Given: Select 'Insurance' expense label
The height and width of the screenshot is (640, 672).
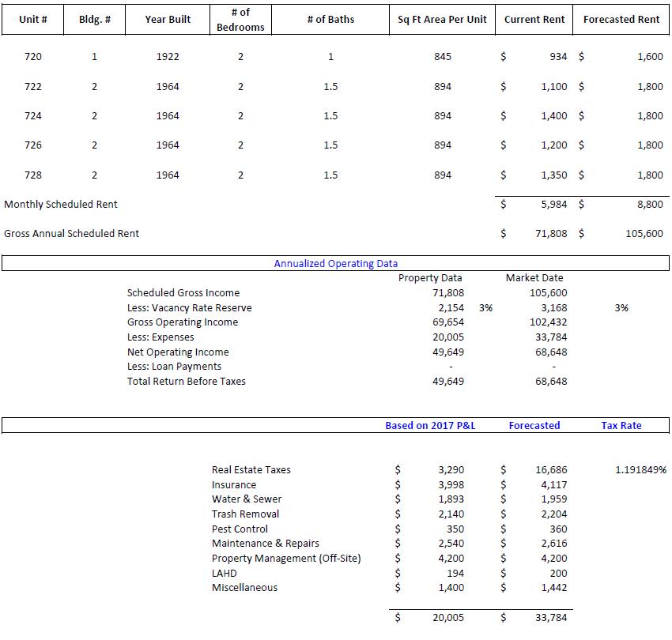Looking at the screenshot, I should (x=234, y=485).
